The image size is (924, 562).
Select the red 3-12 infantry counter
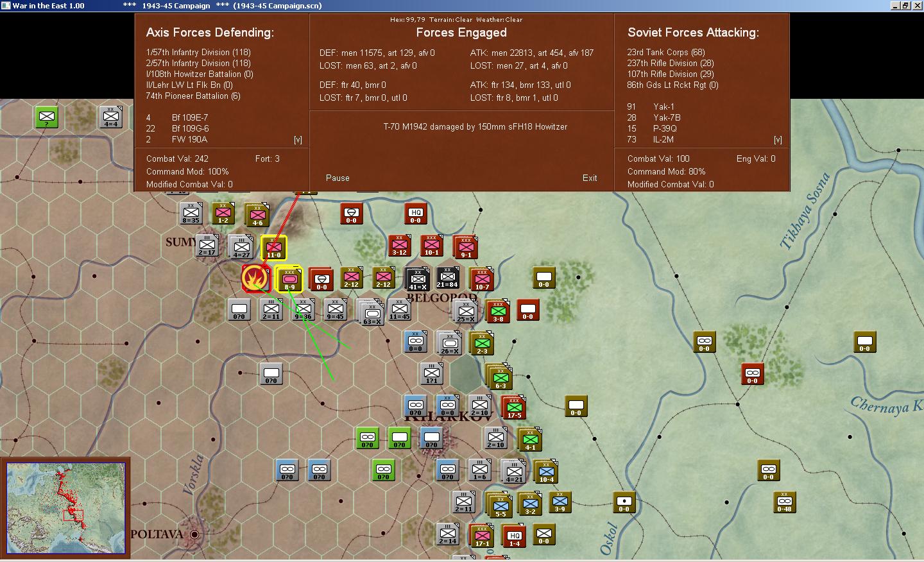400,245
